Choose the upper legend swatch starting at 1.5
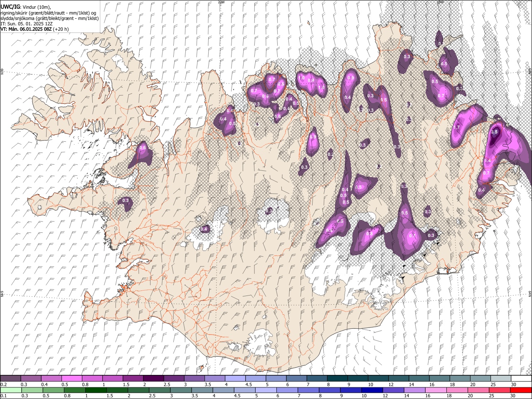The height and width of the screenshot is (399, 532). tap(133, 378)
